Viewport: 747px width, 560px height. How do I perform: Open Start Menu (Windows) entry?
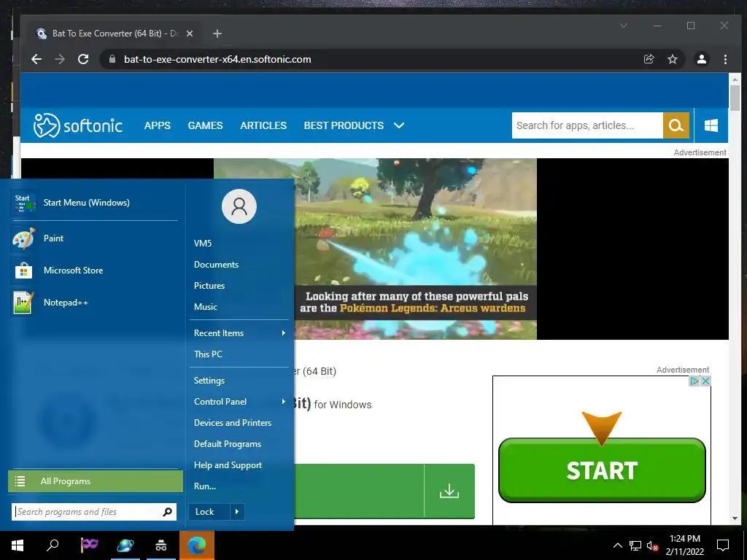click(94, 203)
